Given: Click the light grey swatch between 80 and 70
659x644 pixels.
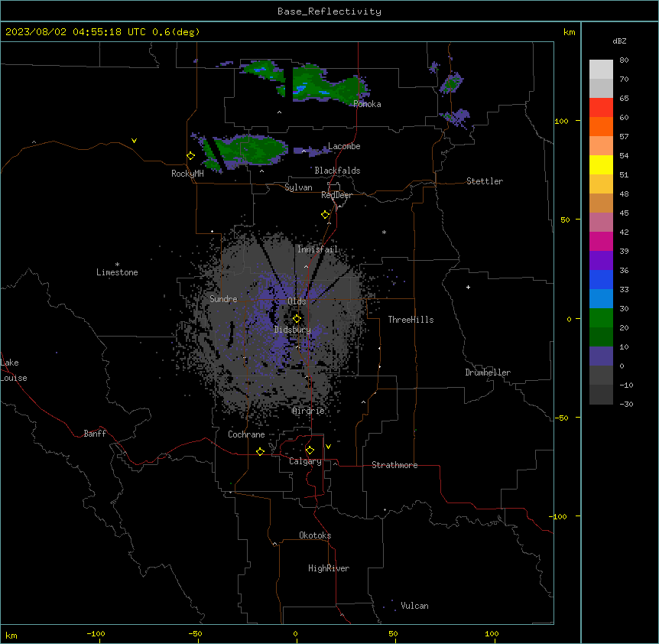Looking at the screenshot, I should tap(601, 70).
